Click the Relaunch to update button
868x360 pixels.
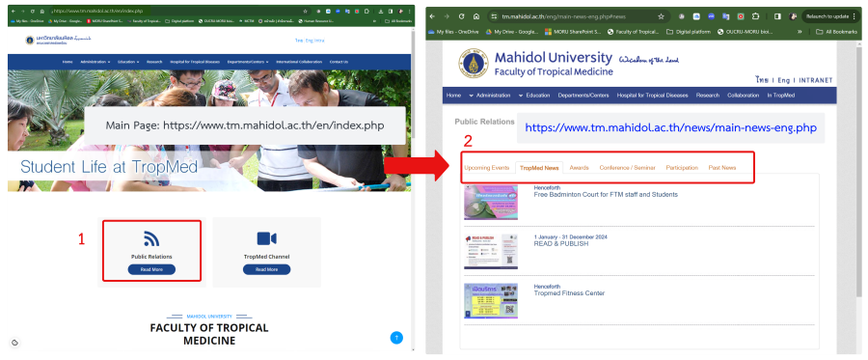point(830,16)
